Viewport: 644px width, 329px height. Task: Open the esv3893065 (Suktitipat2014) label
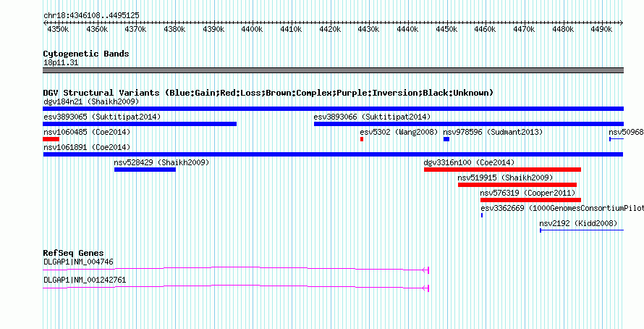click(x=102, y=117)
